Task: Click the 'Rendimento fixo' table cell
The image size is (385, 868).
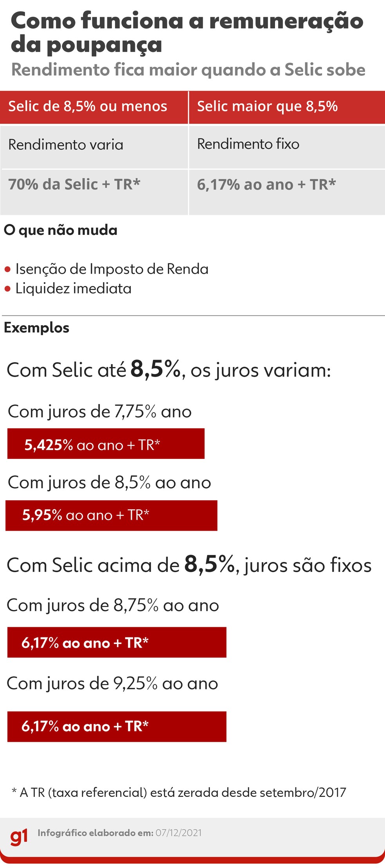Action: (x=287, y=147)
